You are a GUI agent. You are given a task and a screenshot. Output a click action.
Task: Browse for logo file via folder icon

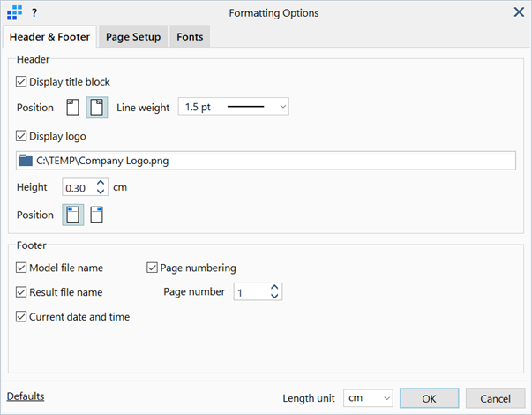pyautogui.click(x=25, y=161)
